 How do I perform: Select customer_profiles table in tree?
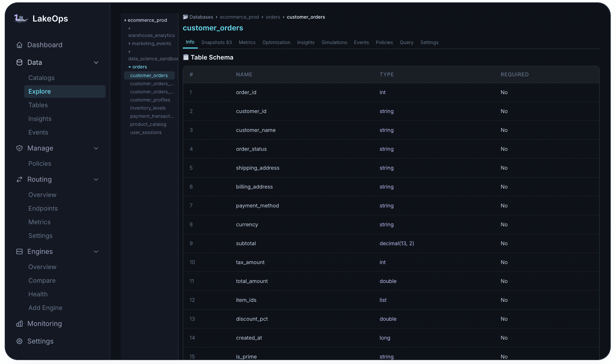pyautogui.click(x=150, y=100)
